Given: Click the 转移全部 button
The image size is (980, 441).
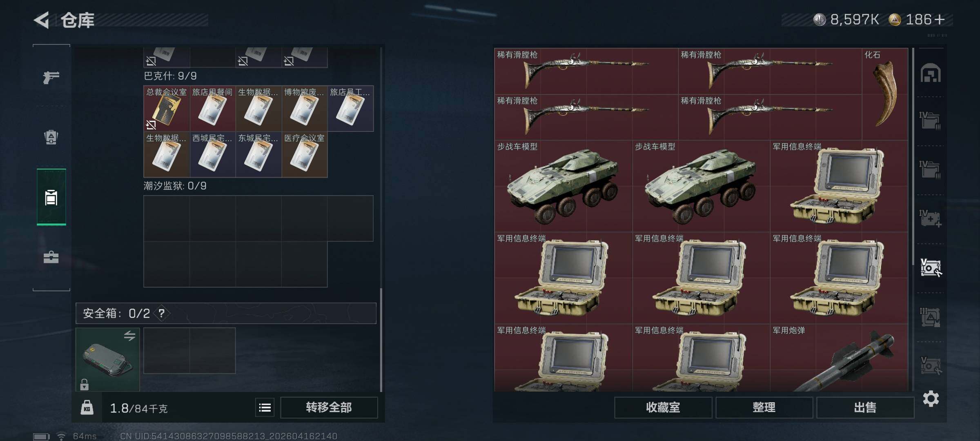Looking at the screenshot, I should [329, 408].
